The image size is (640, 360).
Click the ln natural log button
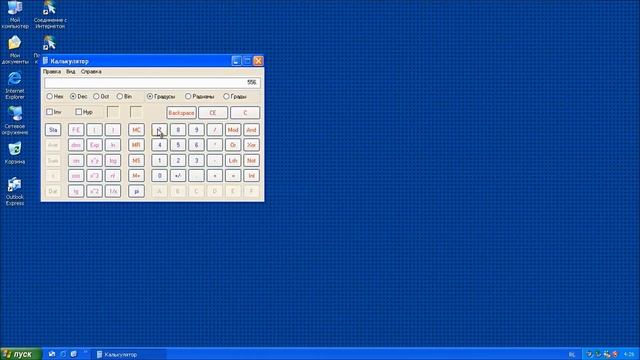pos(113,145)
